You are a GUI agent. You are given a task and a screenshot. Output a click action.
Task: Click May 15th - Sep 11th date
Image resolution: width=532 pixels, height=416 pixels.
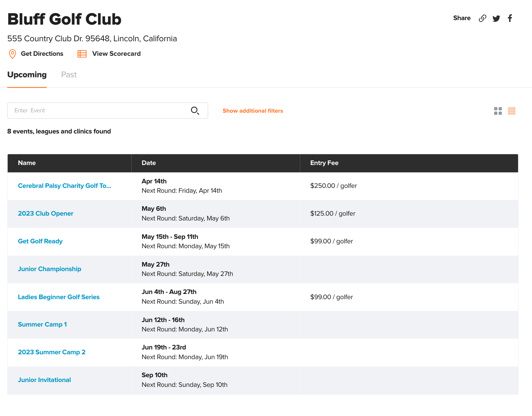pos(170,237)
